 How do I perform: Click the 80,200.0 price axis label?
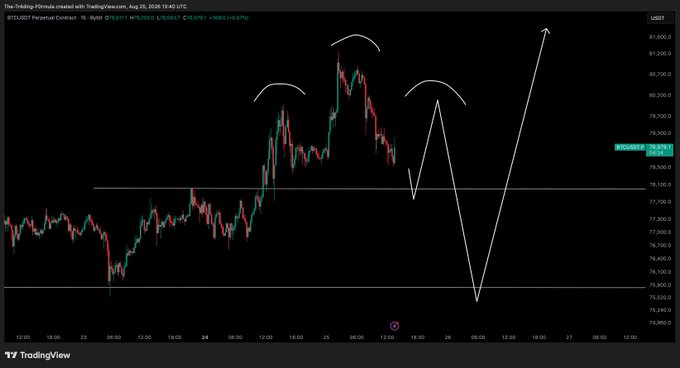point(660,95)
